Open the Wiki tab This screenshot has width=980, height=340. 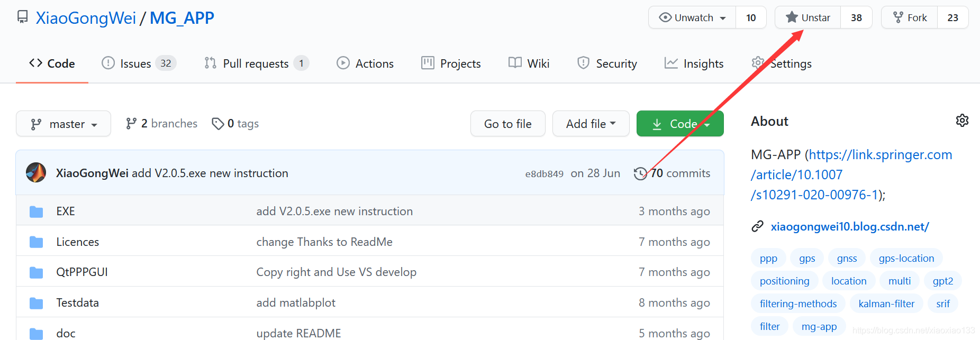529,63
